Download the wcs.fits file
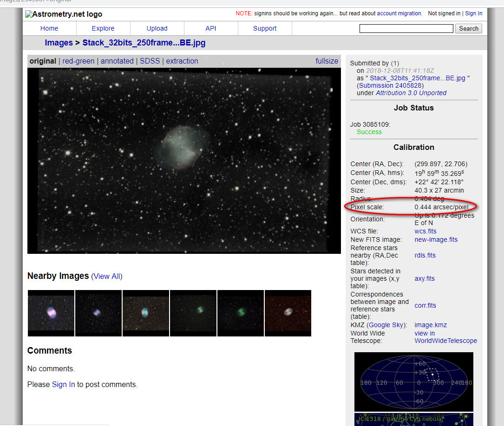This screenshot has width=504, height=426. coord(425,231)
